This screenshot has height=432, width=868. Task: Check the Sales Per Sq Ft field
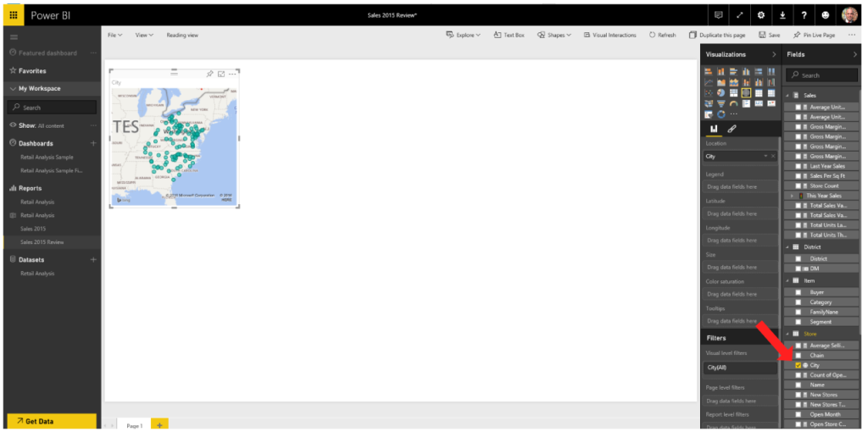pyautogui.click(x=798, y=176)
